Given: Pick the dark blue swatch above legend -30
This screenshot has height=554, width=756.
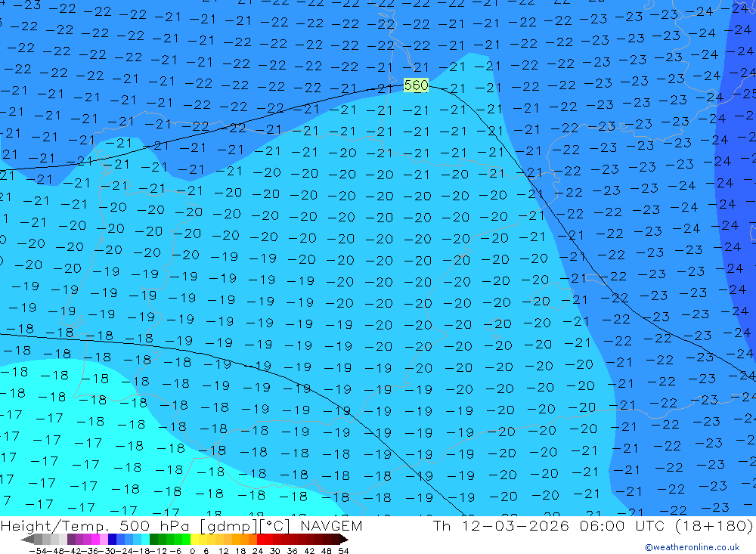Looking at the screenshot, I should [x=112, y=540].
